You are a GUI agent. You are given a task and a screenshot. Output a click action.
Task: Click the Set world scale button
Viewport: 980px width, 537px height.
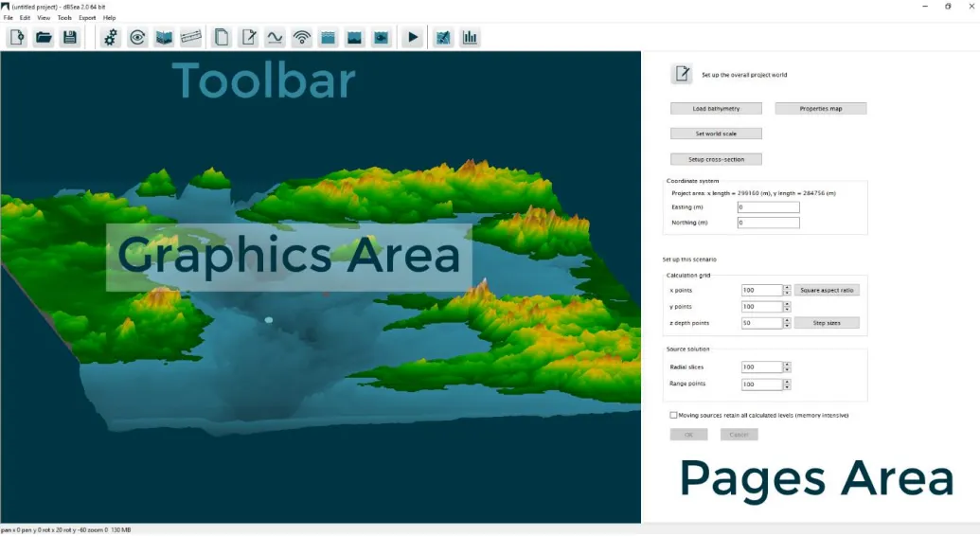[x=716, y=134]
